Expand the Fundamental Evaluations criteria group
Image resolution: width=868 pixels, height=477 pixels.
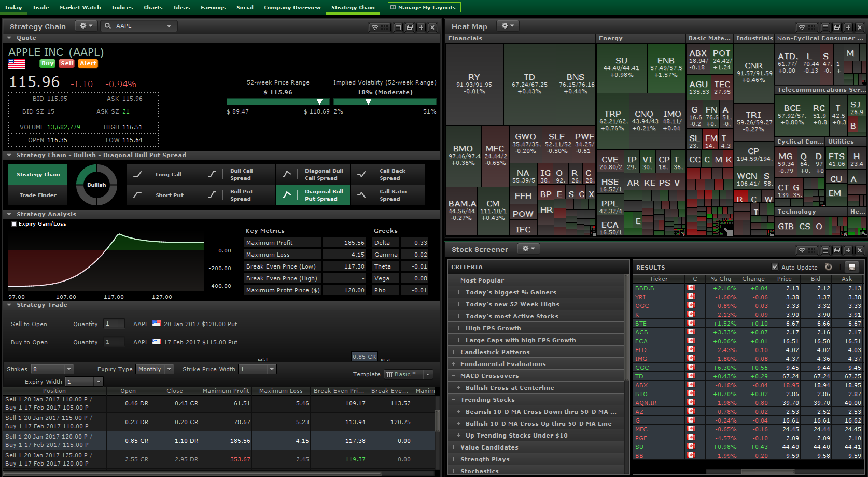pos(454,363)
